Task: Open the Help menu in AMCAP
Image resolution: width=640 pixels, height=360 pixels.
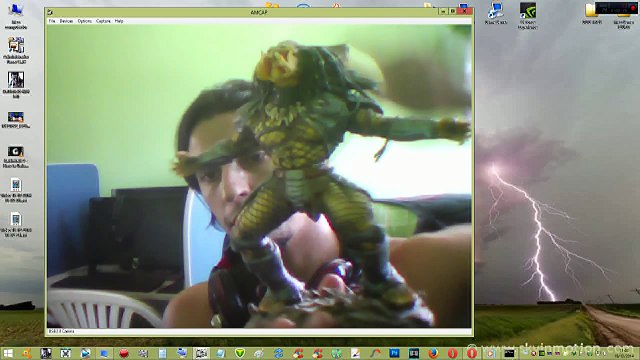Action: pos(119,21)
